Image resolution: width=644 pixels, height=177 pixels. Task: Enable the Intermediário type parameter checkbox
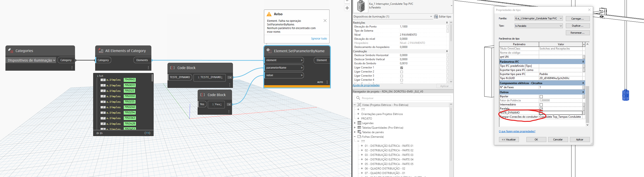point(541,105)
